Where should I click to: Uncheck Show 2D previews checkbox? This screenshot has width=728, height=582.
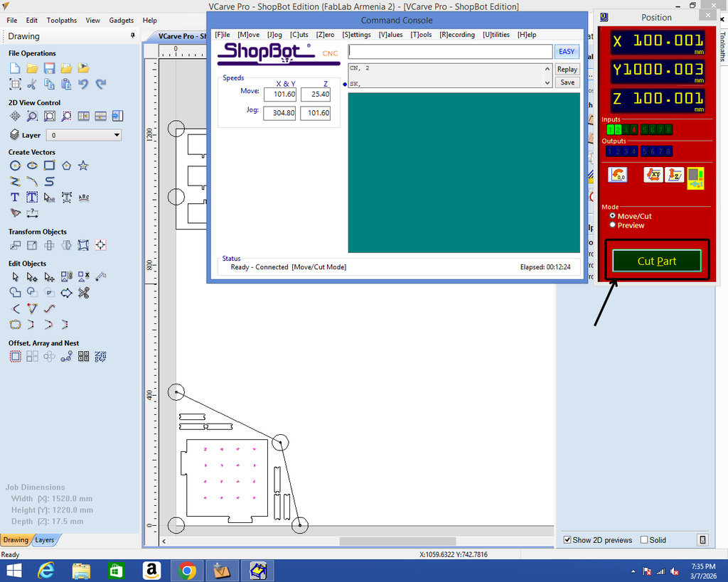click(567, 540)
